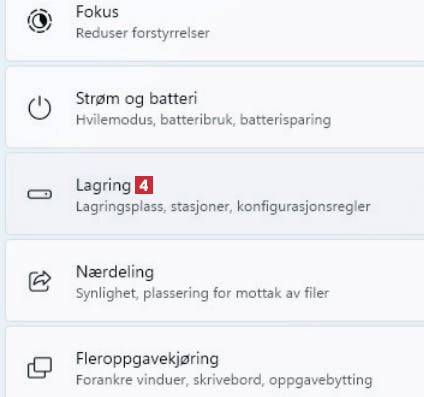Viewport: 424px width, 397px height.
Task: Open the Fokus settings title
Action: [97, 12]
